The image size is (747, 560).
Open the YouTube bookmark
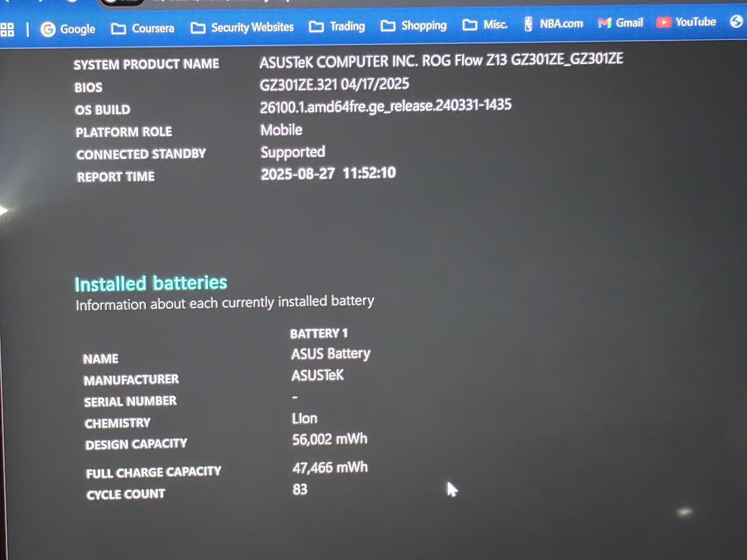point(686,22)
